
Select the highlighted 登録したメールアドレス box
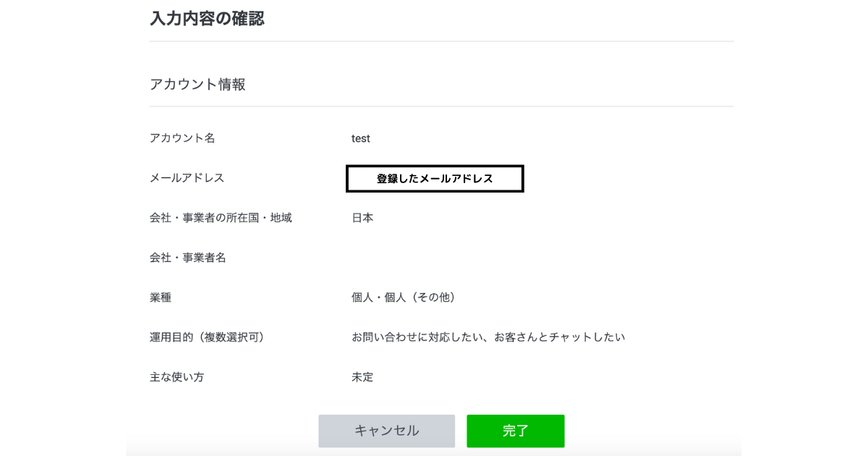435,178
